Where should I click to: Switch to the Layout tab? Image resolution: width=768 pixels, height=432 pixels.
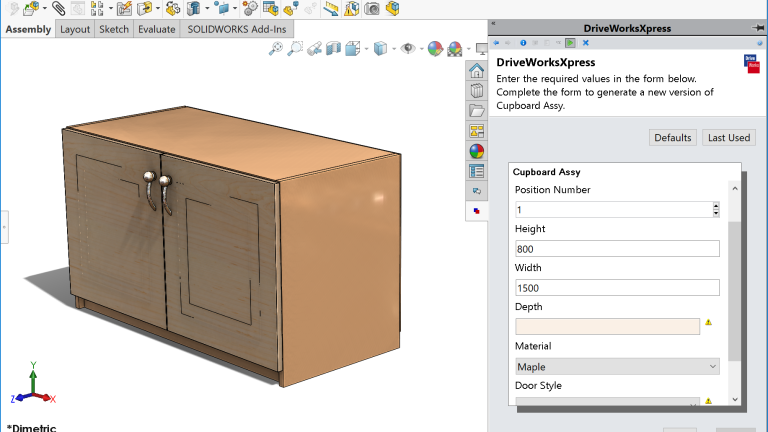point(75,29)
